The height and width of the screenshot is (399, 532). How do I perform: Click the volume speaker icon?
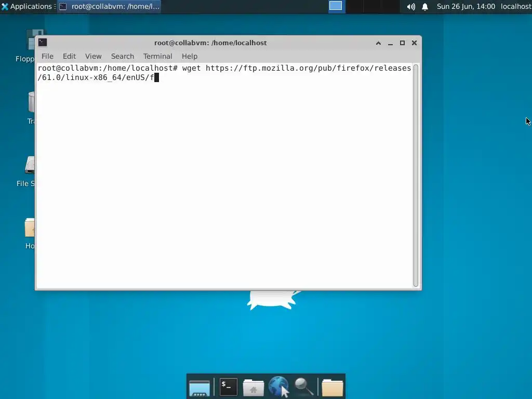(411, 7)
